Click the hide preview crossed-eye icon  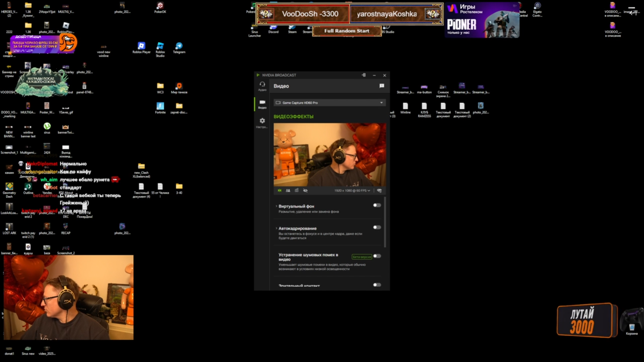click(305, 190)
